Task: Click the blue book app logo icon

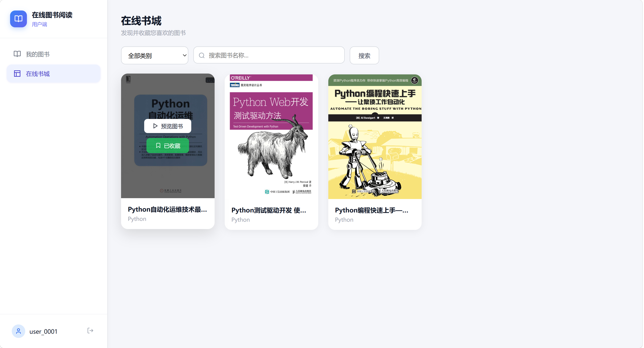Action: [x=18, y=19]
